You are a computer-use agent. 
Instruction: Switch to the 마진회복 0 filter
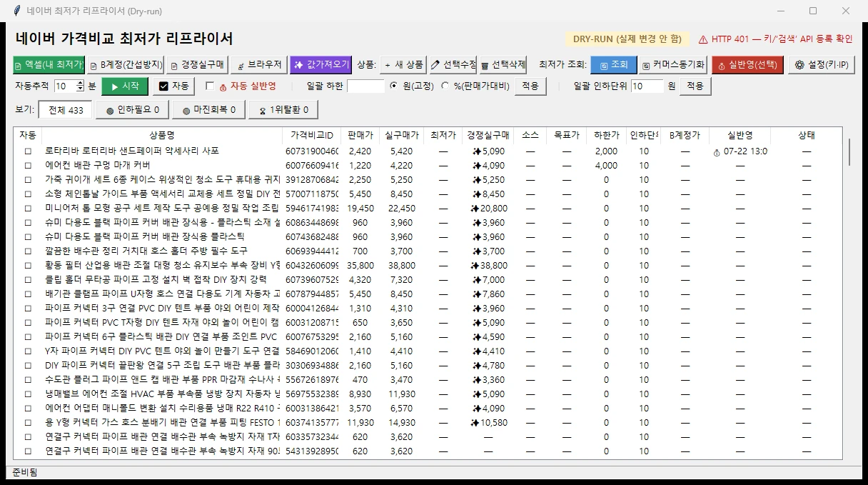208,110
